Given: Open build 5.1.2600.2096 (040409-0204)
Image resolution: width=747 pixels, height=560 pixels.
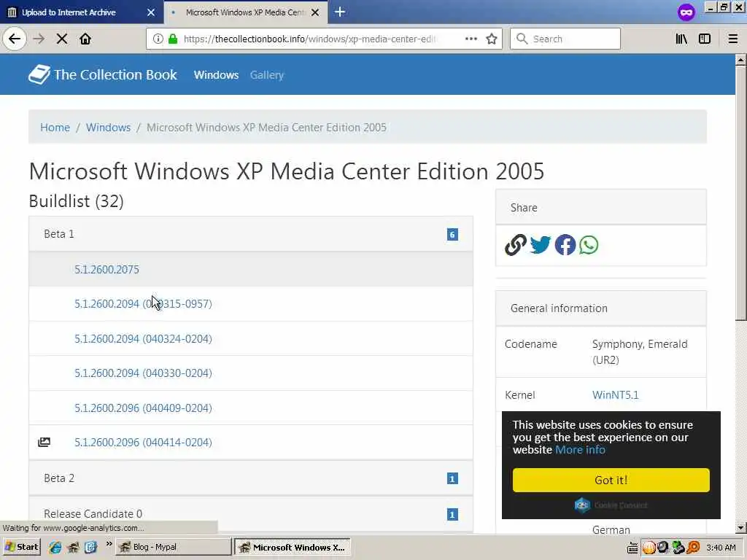Looking at the screenshot, I should coord(143,408).
